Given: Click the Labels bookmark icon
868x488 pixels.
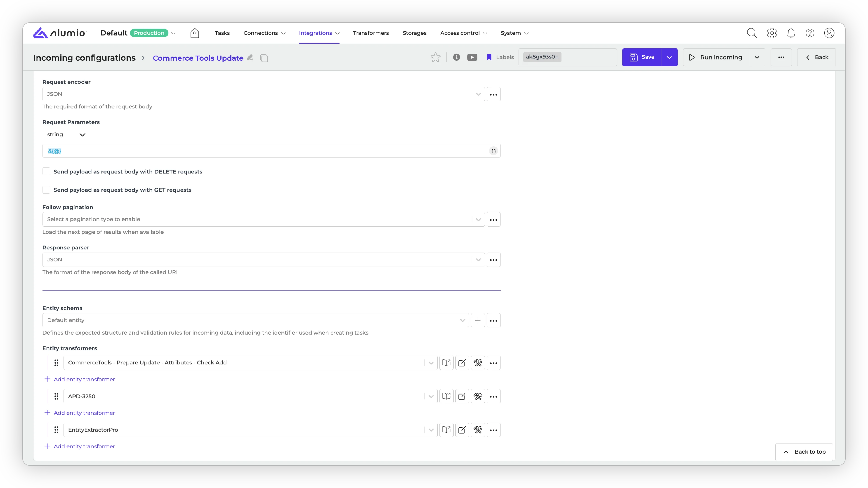Looking at the screenshot, I should coord(489,57).
